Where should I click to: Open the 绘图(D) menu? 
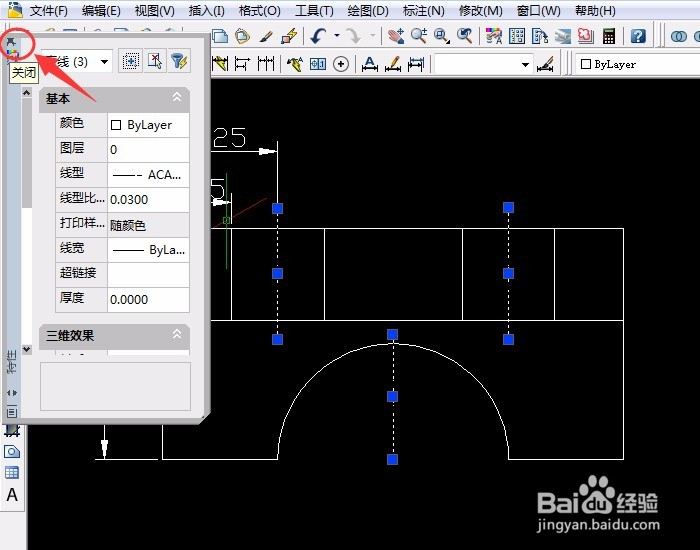point(367,10)
